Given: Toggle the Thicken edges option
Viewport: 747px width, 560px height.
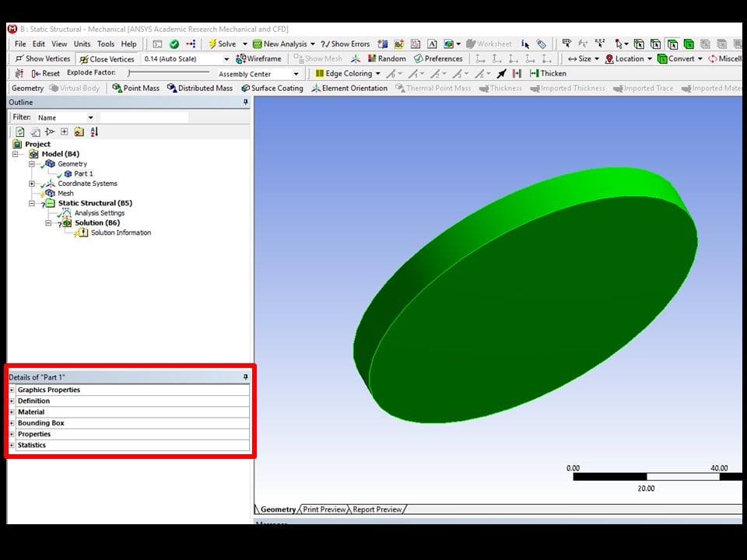Looking at the screenshot, I should [548, 73].
